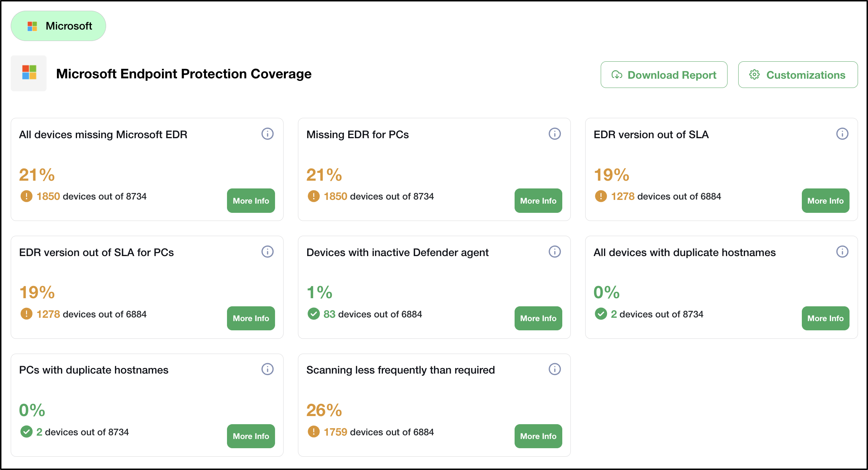868x470 pixels.
Task: Open More Info on EDR version out of SLA card
Action: click(x=825, y=201)
